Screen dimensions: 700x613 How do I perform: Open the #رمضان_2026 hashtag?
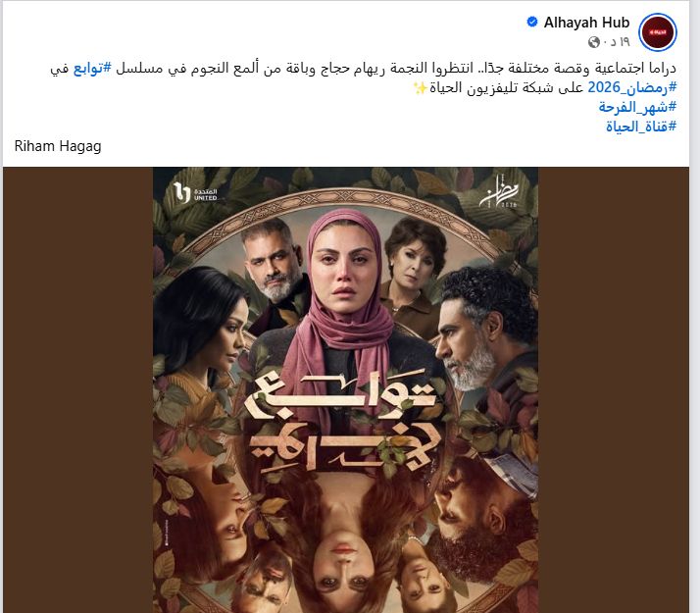pyautogui.click(x=631, y=87)
